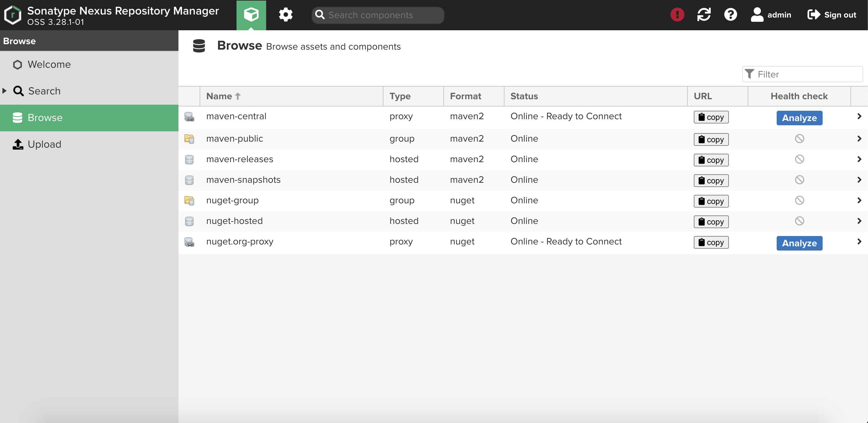Copy URL for nuget-group repository
This screenshot has height=423, width=868.
[711, 201]
